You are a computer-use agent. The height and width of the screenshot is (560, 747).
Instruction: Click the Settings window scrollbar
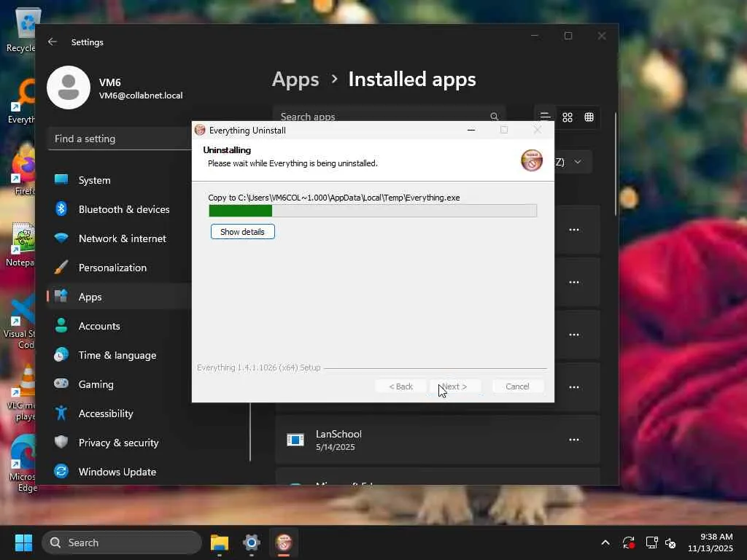616,164
